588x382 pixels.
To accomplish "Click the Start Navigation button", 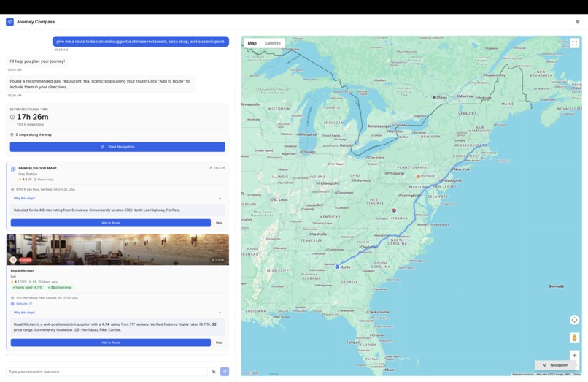I will pos(117,147).
